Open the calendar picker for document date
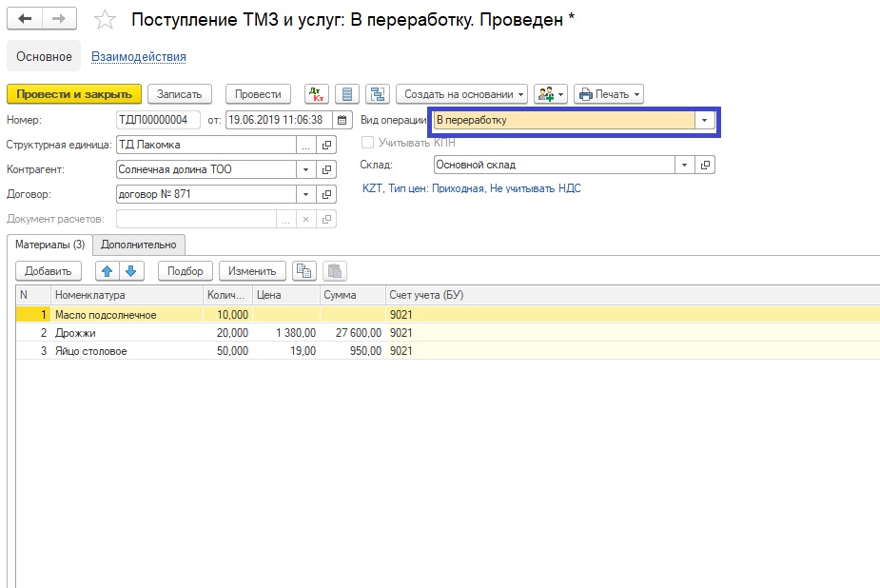Screen dimensions: 880x588 point(342,120)
